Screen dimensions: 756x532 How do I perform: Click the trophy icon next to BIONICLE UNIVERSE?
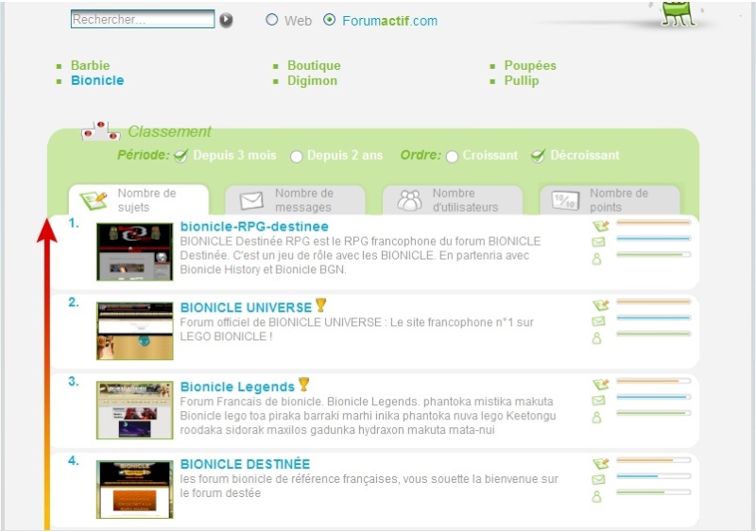coord(320,304)
